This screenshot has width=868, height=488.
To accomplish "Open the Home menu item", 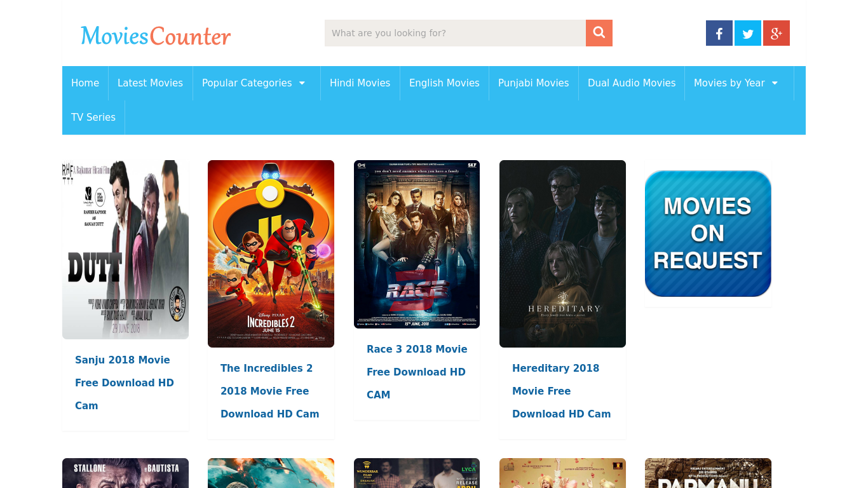I will pos(85,83).
